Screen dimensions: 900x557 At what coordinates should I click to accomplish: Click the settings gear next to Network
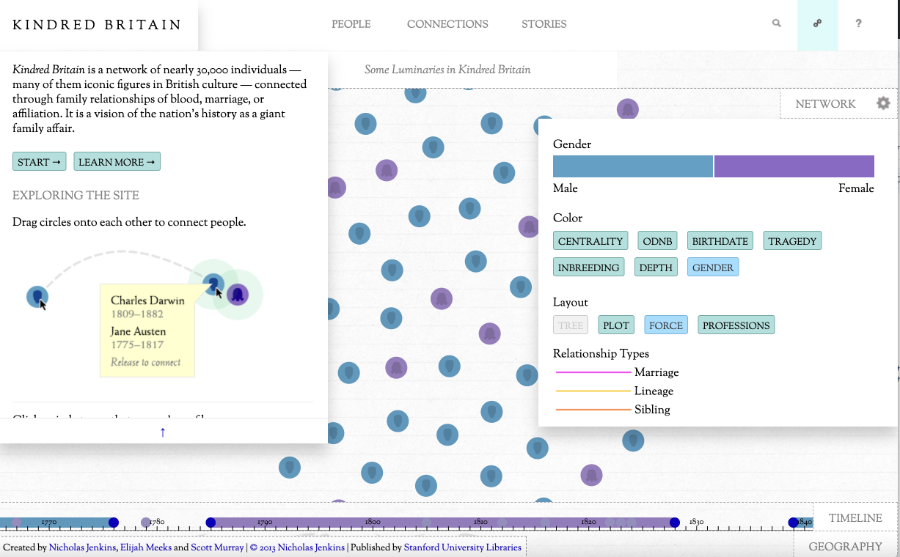pyautogui.click(x=883, y=103)
